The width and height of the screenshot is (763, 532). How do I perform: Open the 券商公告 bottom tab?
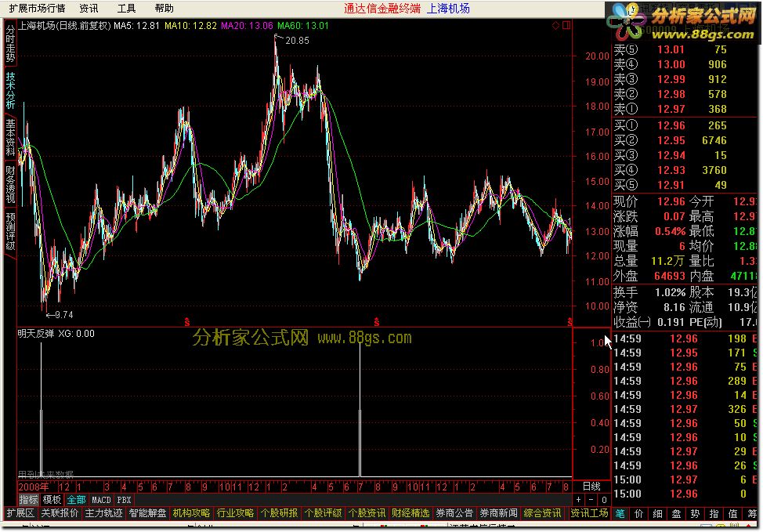(454, 513)
